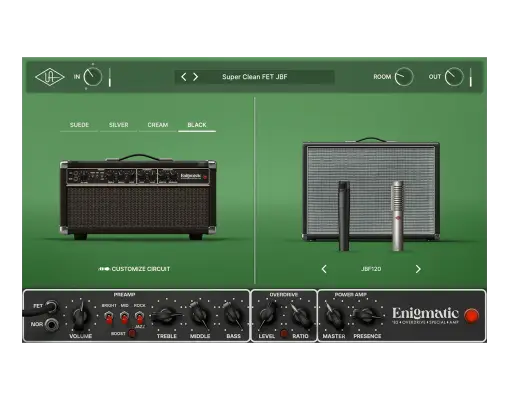Select the silver ribbon microphone
The width and height of the screenshot is (509, 400).
tap(397, 216)
